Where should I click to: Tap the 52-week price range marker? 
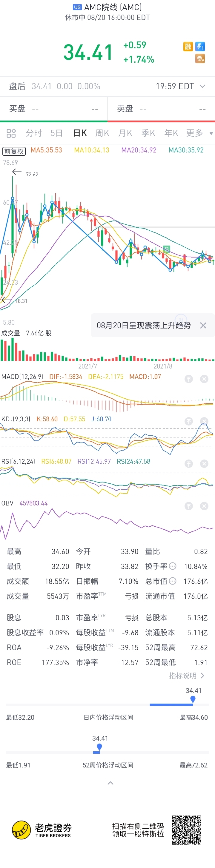99,747
